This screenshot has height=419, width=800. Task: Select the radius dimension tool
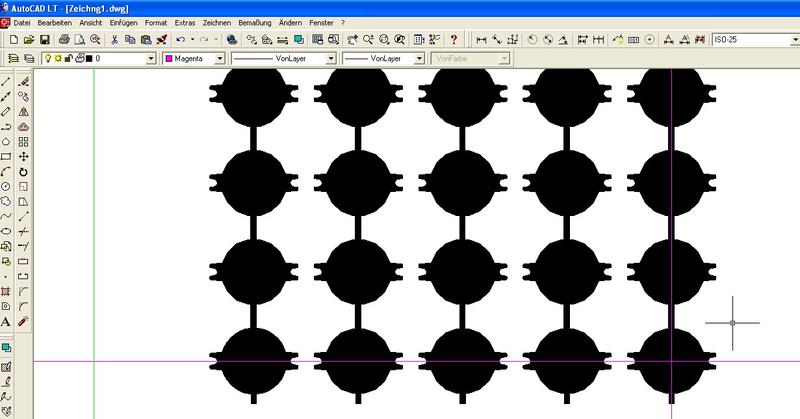[x=532, y=39]
